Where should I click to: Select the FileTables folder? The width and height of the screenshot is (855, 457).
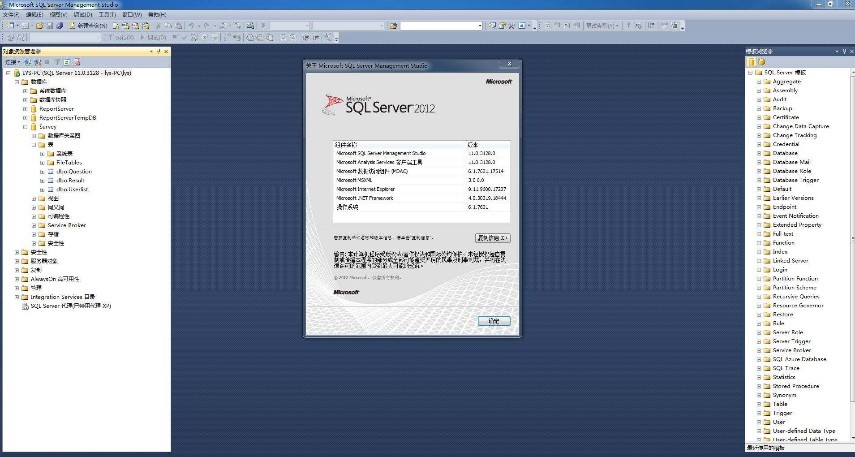[x=69, y=163]
